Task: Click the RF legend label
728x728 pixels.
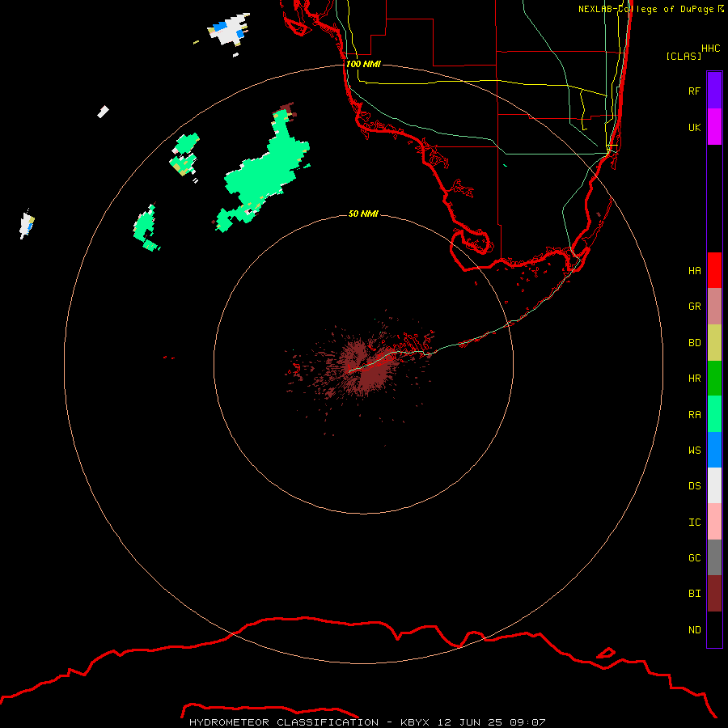Action: click(694, 91)
